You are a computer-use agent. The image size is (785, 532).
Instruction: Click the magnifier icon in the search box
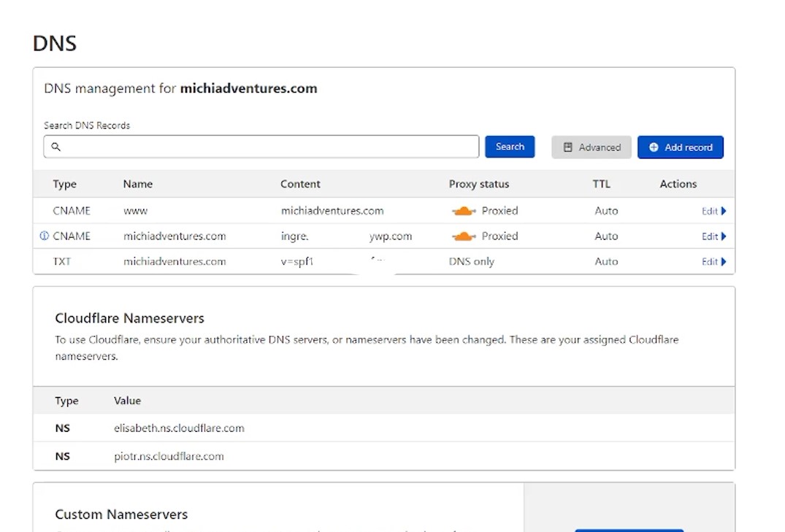pos(56,147)
